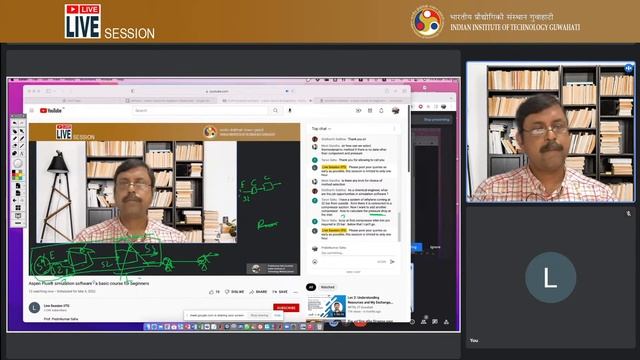Click the left arrow undo icon in the drawing toolbar
Screen dimensions: 640x360
coord(14,200)
